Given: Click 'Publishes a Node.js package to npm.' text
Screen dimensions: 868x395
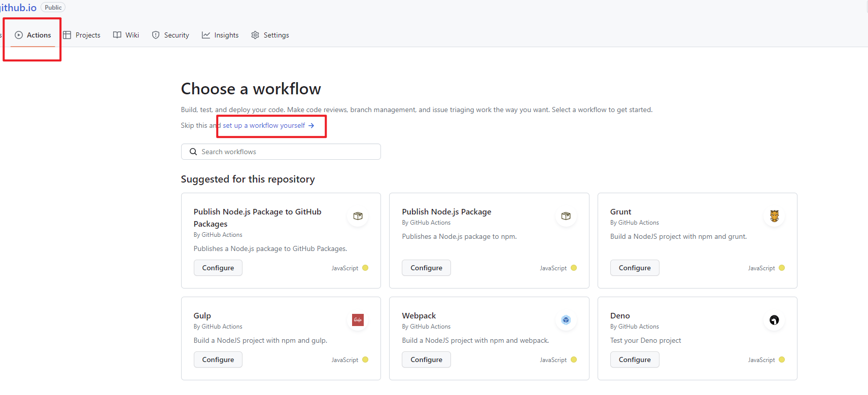Looking at the screenshot, I should 459,236.
